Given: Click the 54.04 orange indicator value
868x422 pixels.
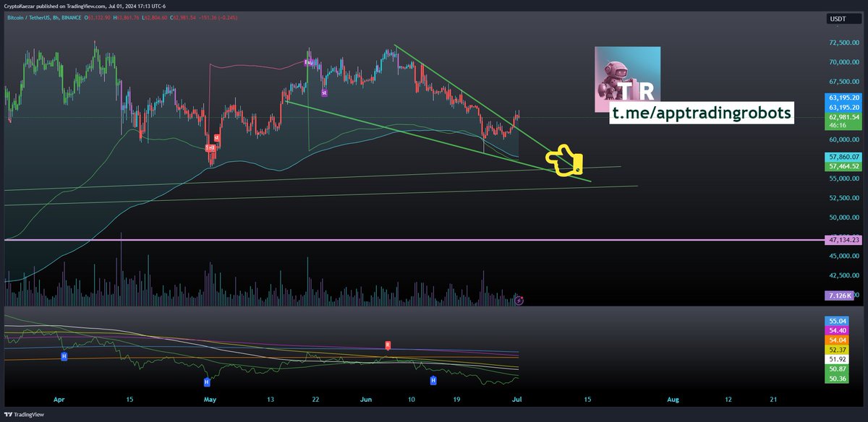Looking at the screenshot, I should point(836,339).
